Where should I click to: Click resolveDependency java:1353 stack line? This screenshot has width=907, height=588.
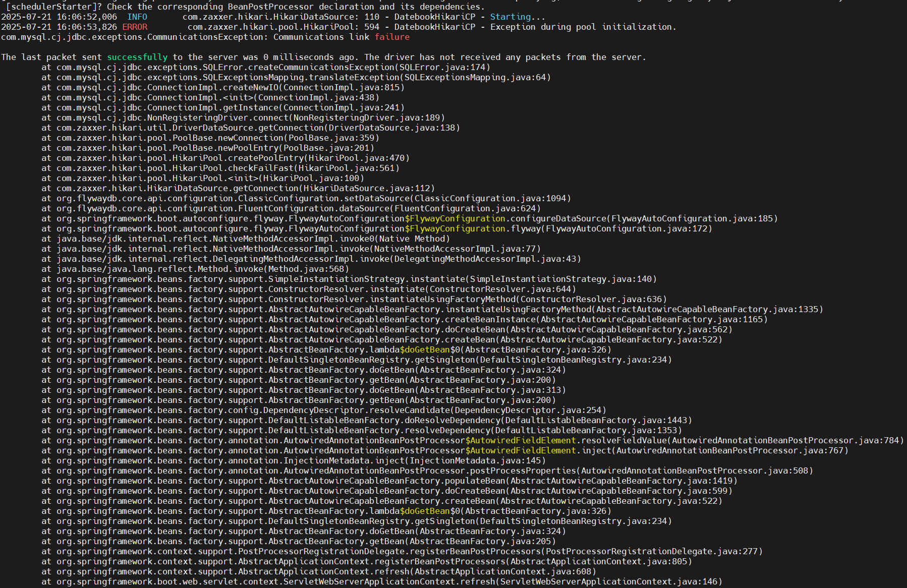tap(362, 431)
